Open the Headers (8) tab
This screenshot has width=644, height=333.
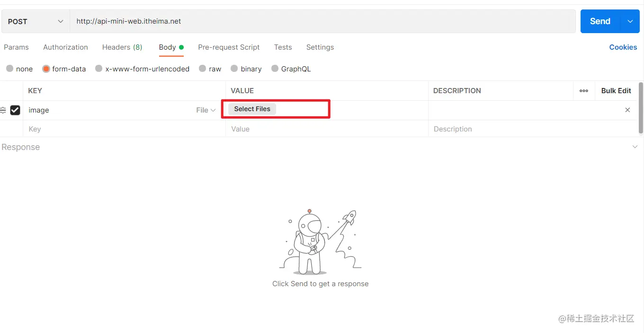[x=122, y=47]
